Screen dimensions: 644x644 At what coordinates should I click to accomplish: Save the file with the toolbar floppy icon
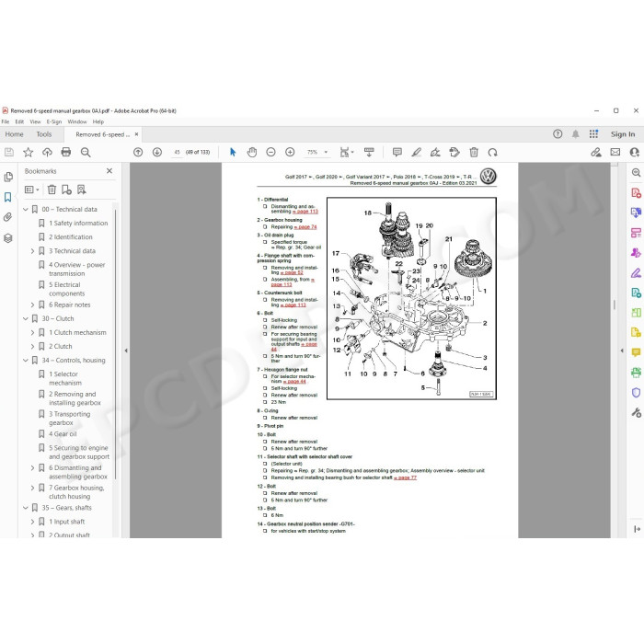9,153
